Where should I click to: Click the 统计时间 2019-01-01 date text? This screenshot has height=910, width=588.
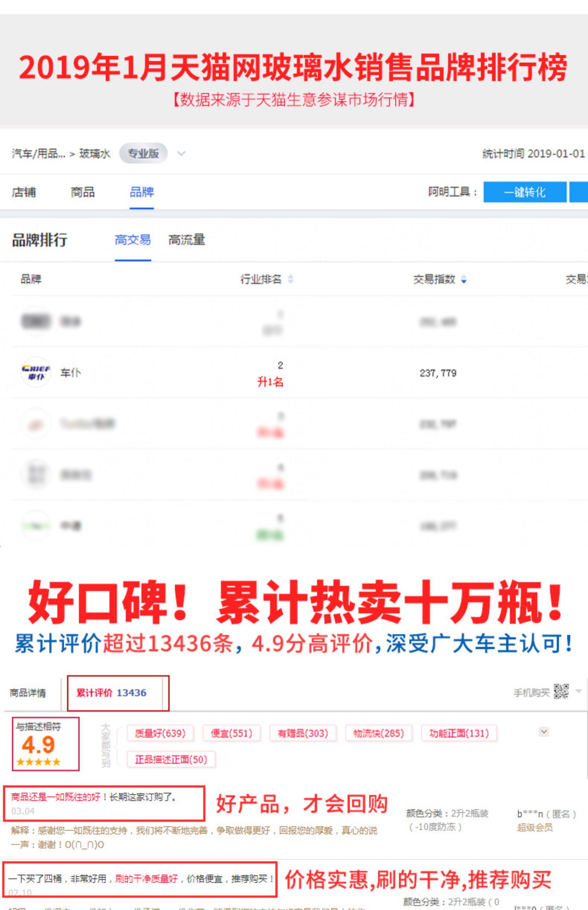coord(534,153)
